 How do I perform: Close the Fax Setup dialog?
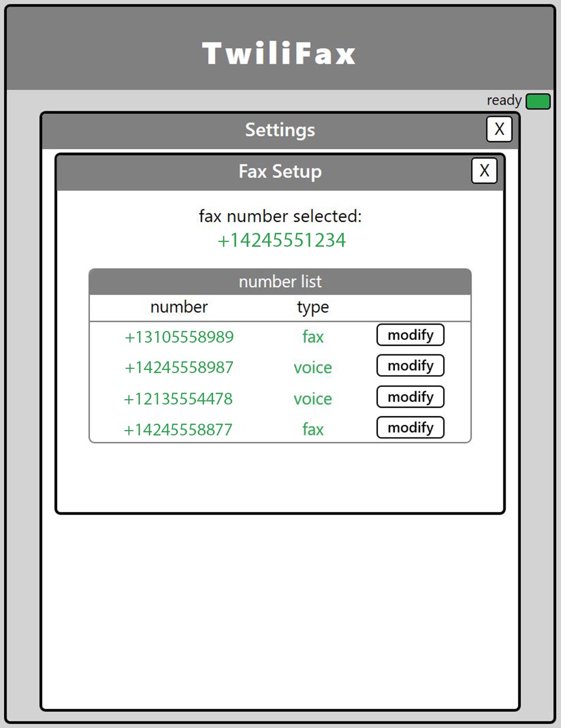[484, 171]
